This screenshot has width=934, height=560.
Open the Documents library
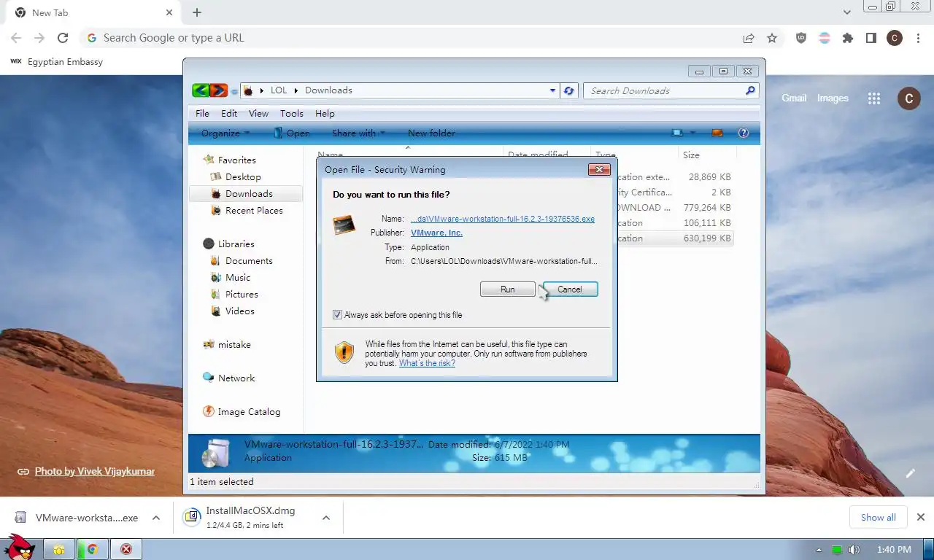[249, 260]
